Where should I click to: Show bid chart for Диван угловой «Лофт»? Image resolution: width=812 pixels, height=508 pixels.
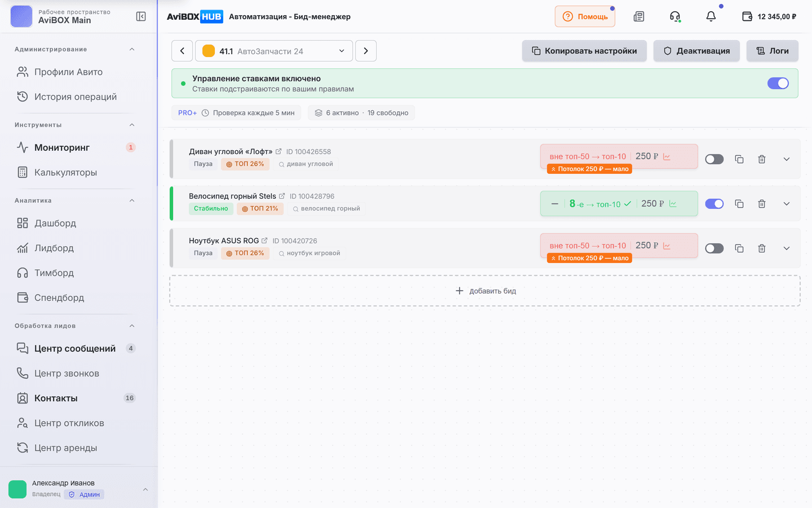click(x=667, y=156)
